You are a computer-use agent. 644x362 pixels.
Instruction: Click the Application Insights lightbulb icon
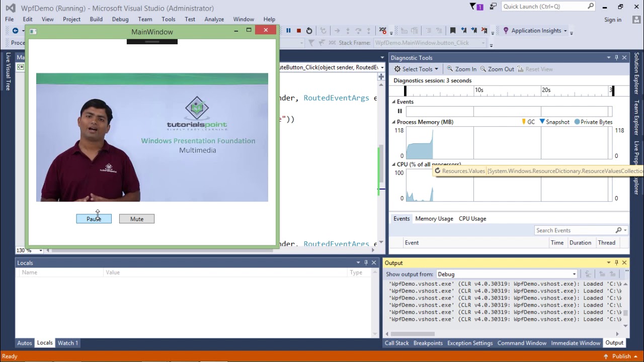click(506, 31)
